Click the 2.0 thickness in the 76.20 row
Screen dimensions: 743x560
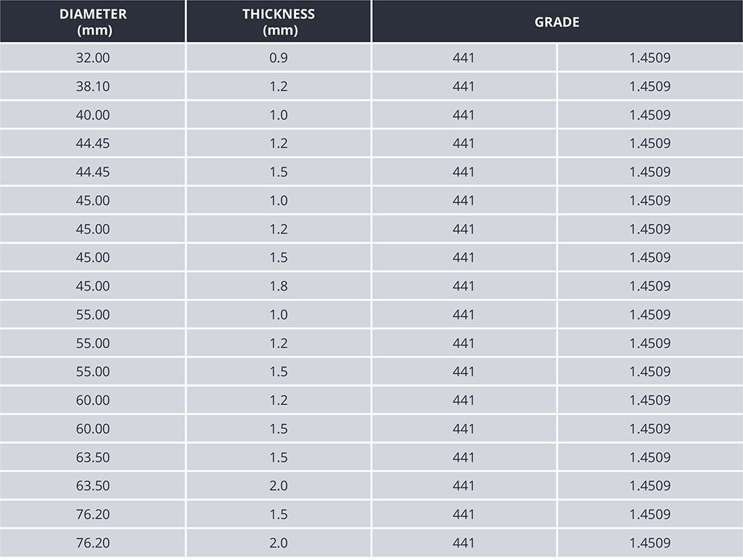279,543
